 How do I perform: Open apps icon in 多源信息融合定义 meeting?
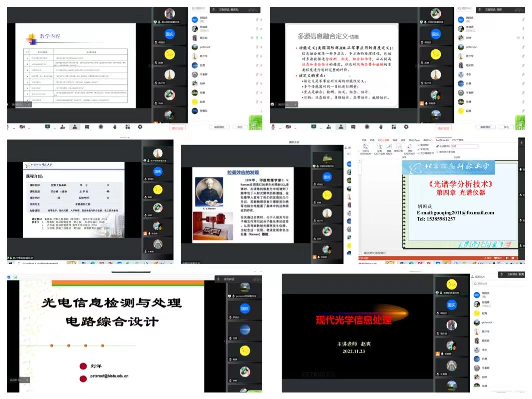(x=393, y=127)
